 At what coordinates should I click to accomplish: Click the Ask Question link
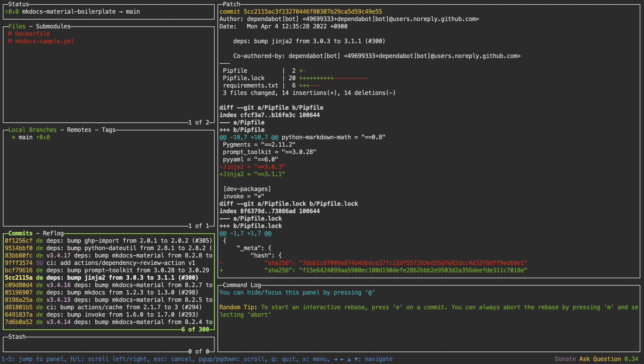tap(600, 359)
